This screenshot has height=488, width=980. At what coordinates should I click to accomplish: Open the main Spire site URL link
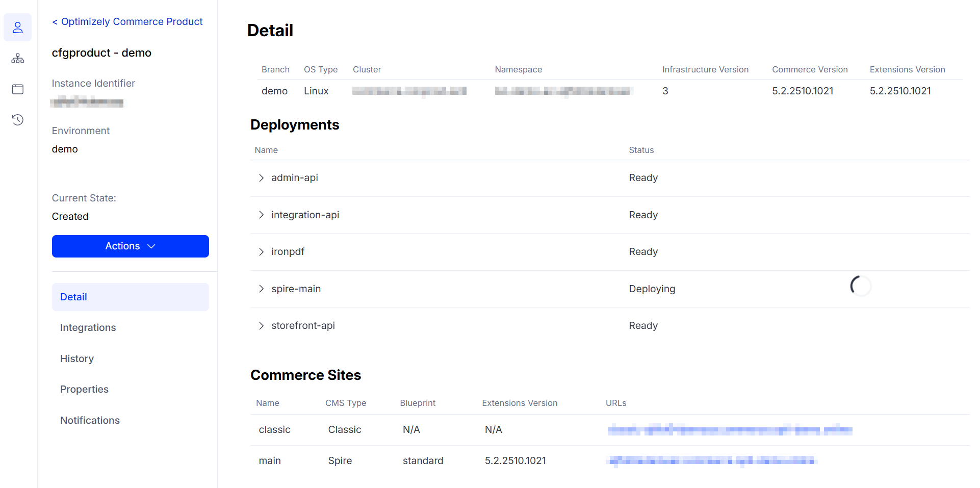coord(711,461)
